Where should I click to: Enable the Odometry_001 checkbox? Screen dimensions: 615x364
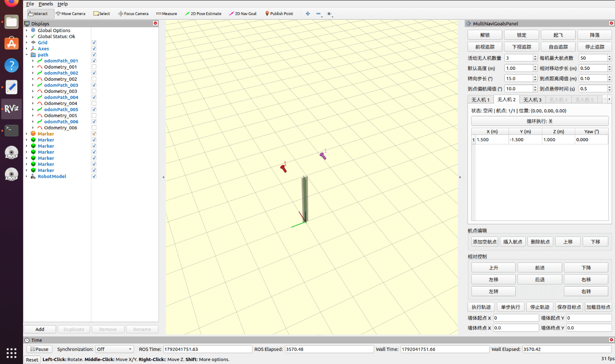tap(94, 67)
